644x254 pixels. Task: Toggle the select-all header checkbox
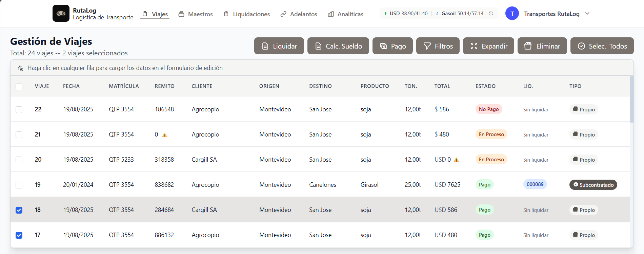pyautogui.click(x=19, y=87)
